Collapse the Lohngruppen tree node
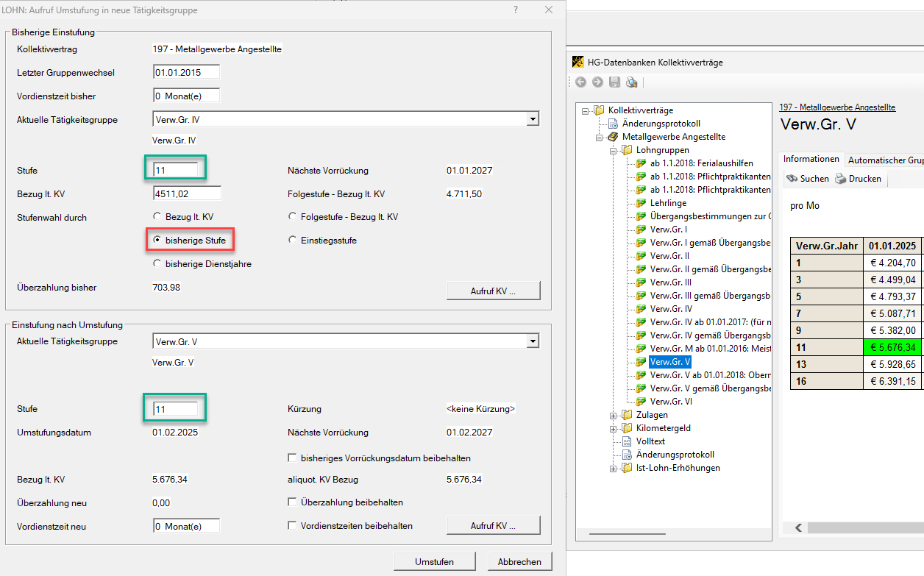 (614, 150)
